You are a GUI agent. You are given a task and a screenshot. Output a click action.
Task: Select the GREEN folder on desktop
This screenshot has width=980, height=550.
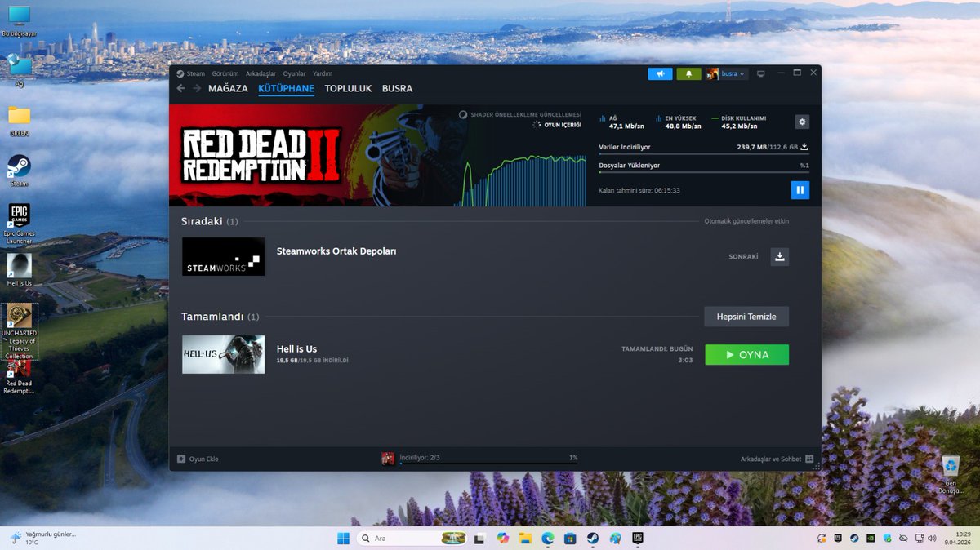pyautogui.click(x=19, y=121)
